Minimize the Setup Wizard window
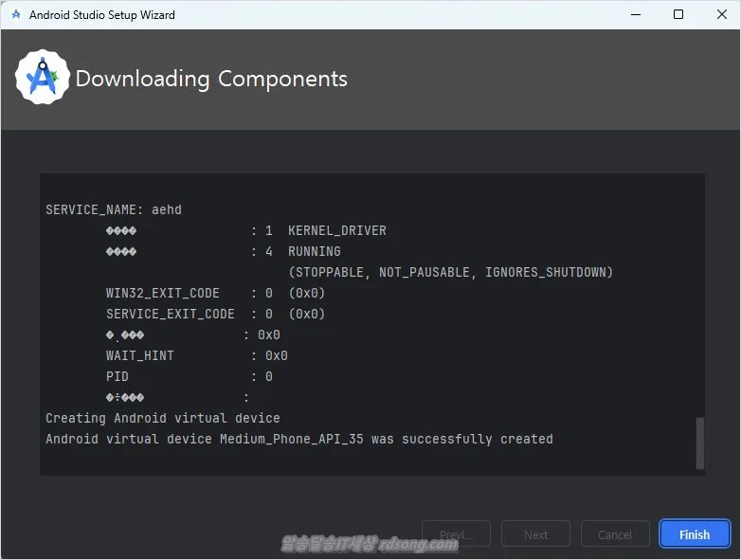Screen dimensions: 741x560 [633, 15]
